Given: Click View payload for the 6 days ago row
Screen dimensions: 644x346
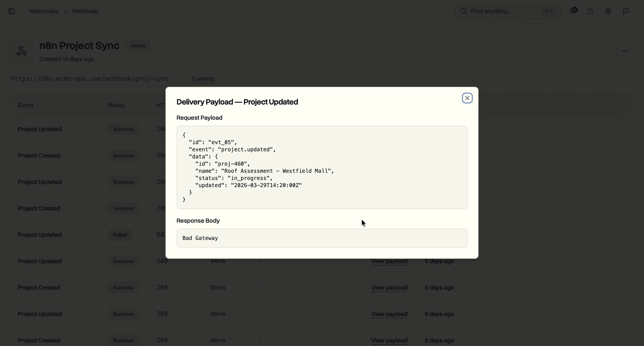Looking at the screenshot, I should [389, 314].
